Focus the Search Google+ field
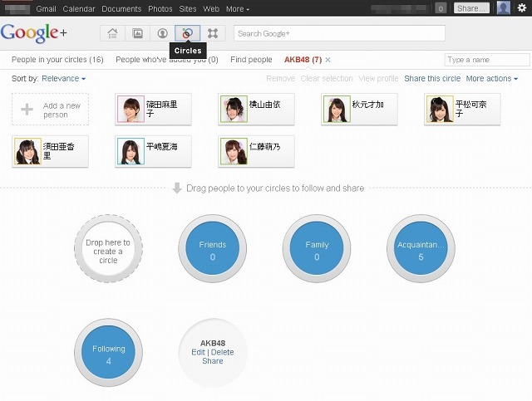This screenshot has height=401, width=532. click(339, 33)
